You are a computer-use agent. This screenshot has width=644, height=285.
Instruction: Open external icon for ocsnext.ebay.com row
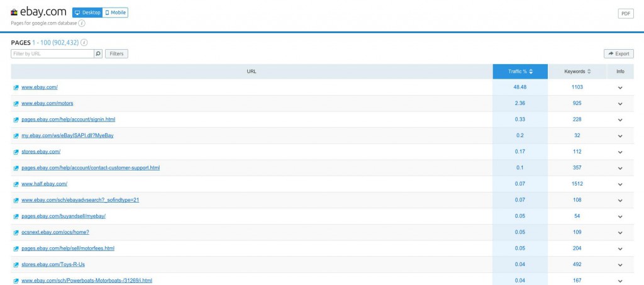coord(16,232)
